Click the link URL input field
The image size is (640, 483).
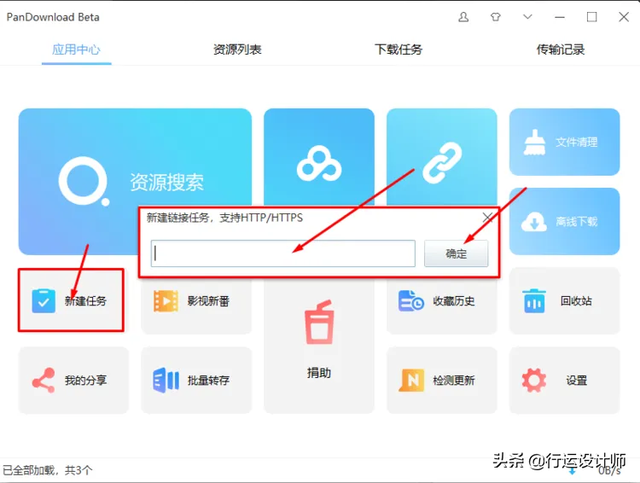pyautogui.click(x=283, y=254)
